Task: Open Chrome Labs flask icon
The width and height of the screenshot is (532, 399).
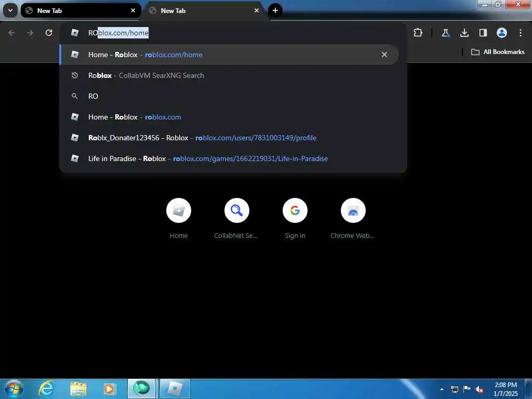Action: coord(445,33)
